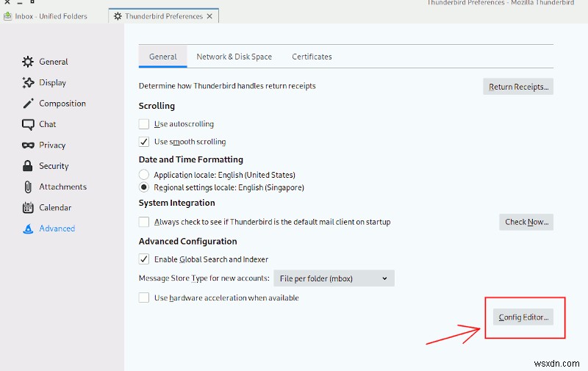
Task: Open the Certificates tab
Action: [312, 57]
